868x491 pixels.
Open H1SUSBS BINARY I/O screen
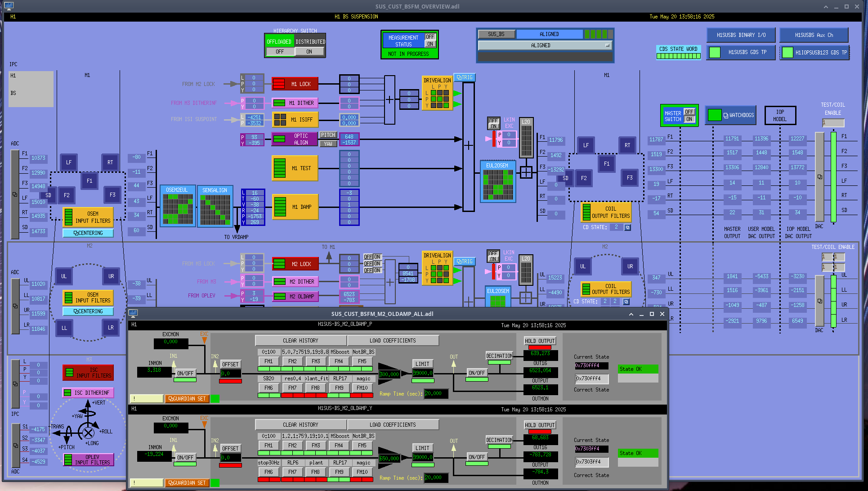[741, 35]
